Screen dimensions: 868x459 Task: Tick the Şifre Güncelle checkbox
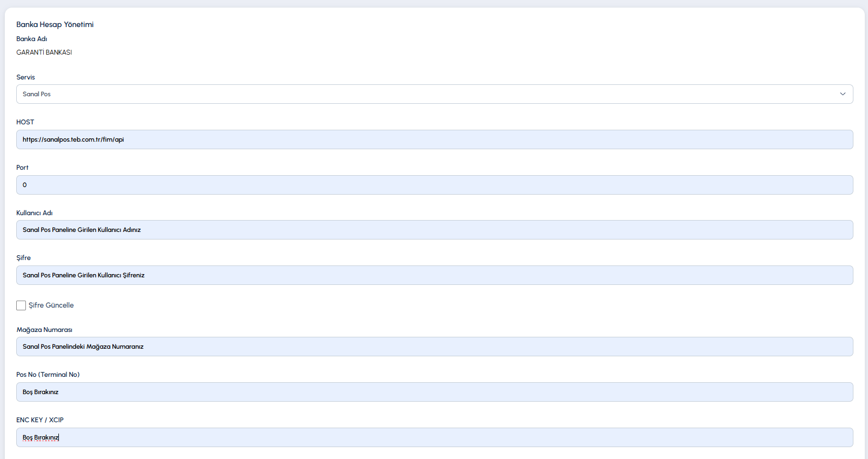(x=21, y=305)
